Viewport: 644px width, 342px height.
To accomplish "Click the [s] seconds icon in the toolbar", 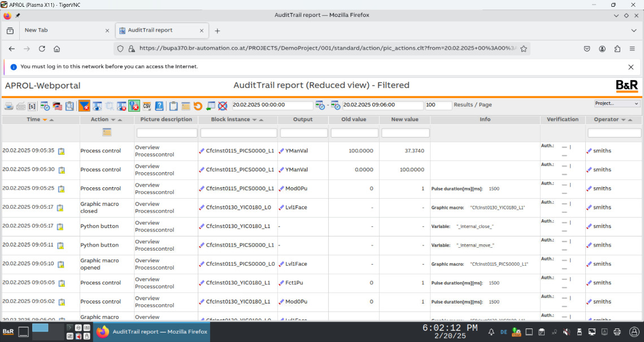I will click(32, 106).
